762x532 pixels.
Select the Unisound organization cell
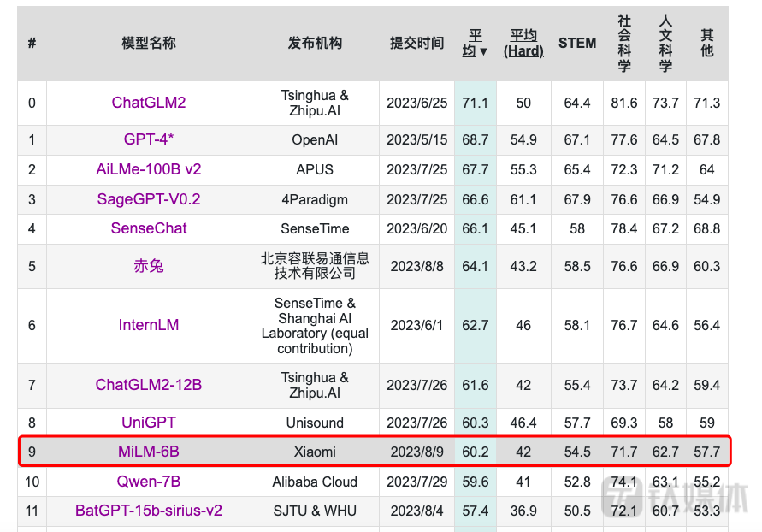tap(315, 423)
